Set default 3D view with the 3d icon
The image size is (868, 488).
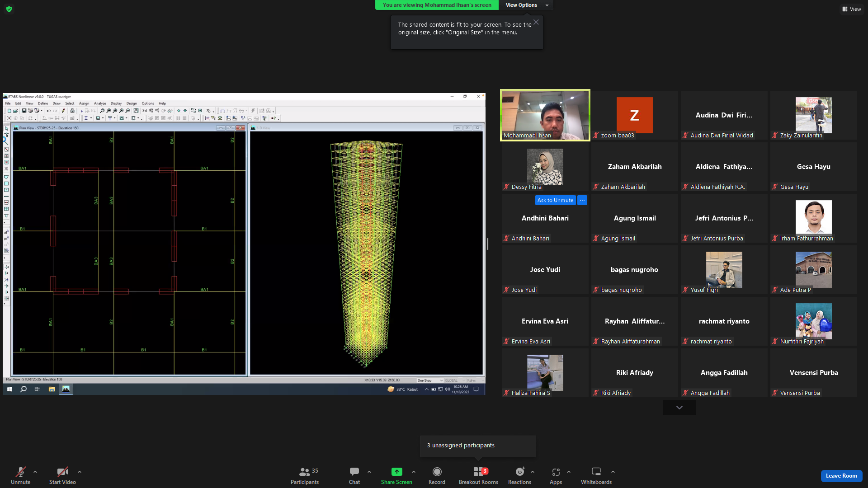point(145,111)
